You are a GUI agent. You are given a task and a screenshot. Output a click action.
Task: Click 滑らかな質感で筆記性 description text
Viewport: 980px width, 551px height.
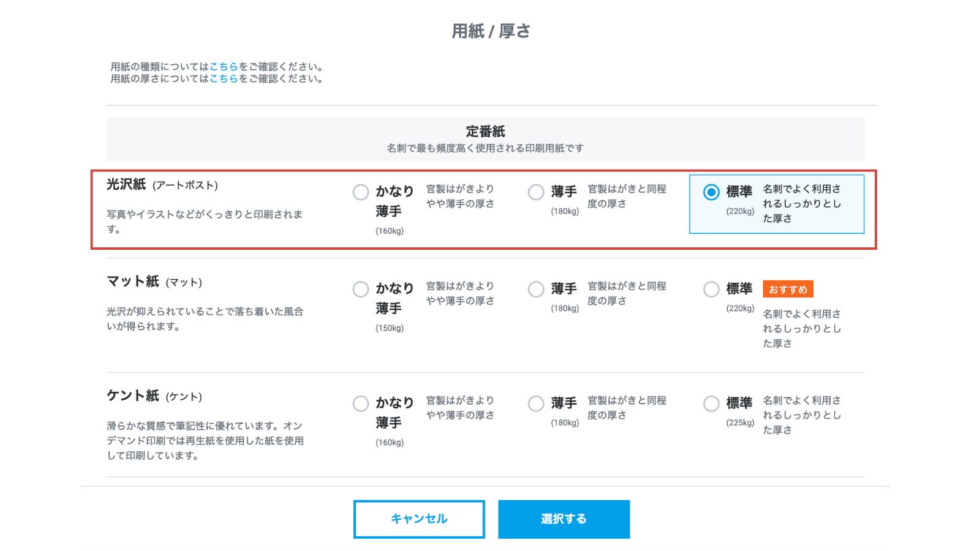click(205, 441)
